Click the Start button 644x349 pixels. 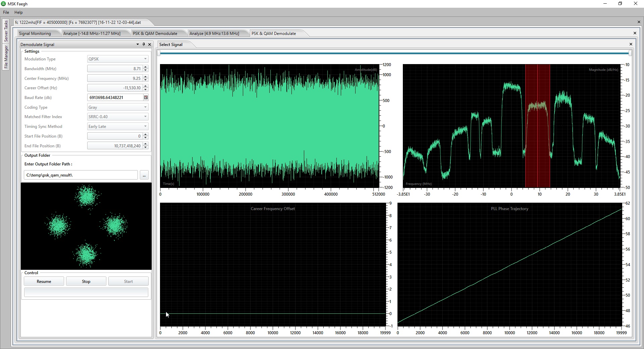(128, 282)
